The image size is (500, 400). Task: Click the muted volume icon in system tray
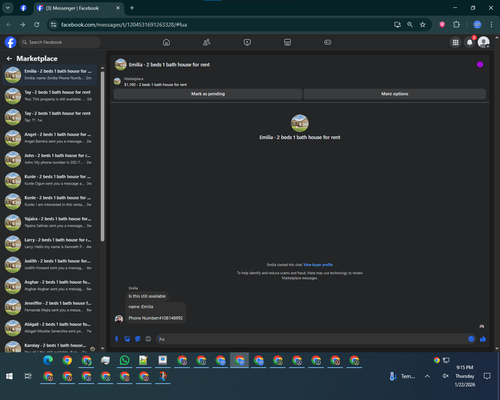point(445,376)
